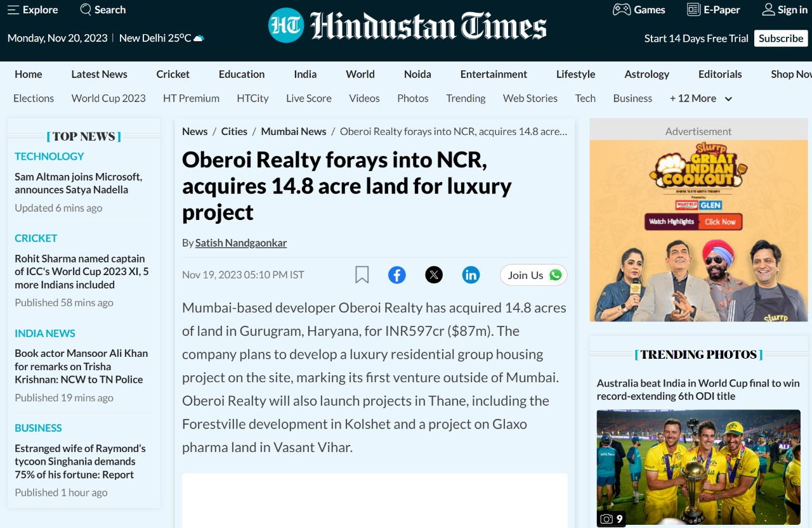Click Start 14 Days Free Trial
812x528 pixels.
[697, 38]
